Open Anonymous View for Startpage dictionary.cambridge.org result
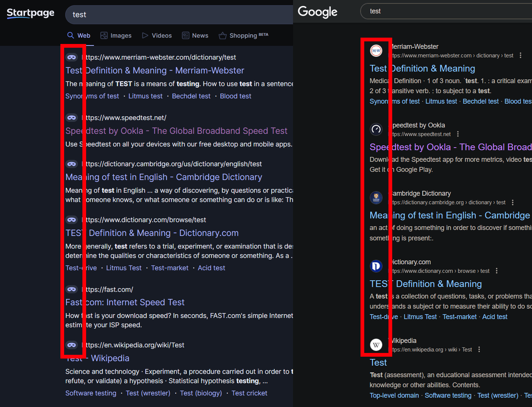The image size is (532, 407). 72,164
